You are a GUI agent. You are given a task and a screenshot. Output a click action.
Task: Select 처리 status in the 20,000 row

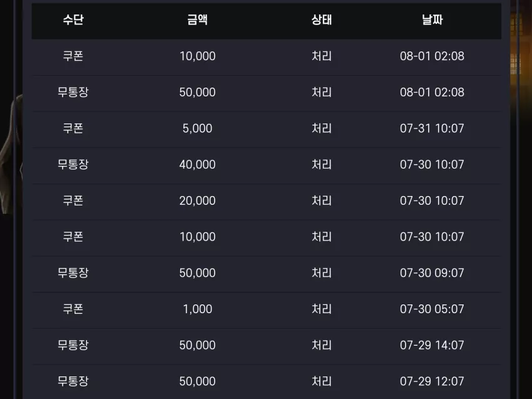pyautogui.click(x=322, y=200)
